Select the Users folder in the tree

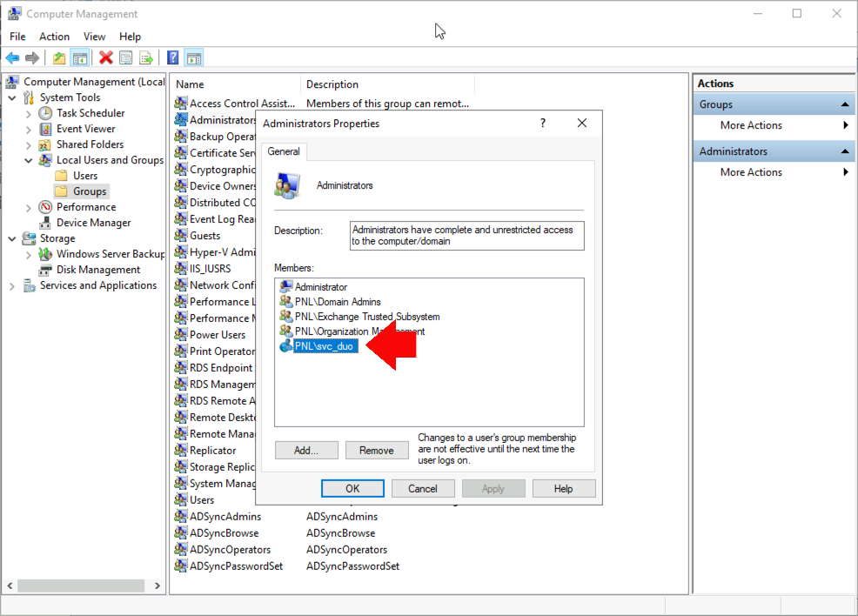click(84, 176)
